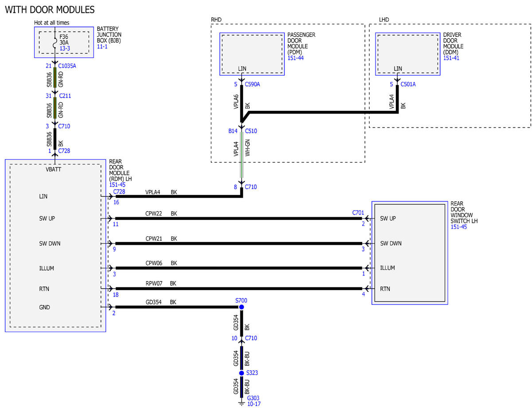Select connector label C510
This screenshot has height=411, width=532.
pos(251,131)
